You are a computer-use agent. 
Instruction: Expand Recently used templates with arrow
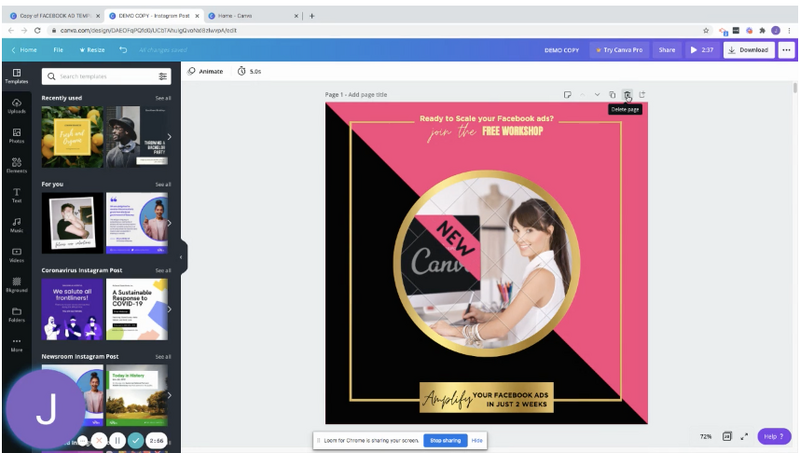coord(169,137)
